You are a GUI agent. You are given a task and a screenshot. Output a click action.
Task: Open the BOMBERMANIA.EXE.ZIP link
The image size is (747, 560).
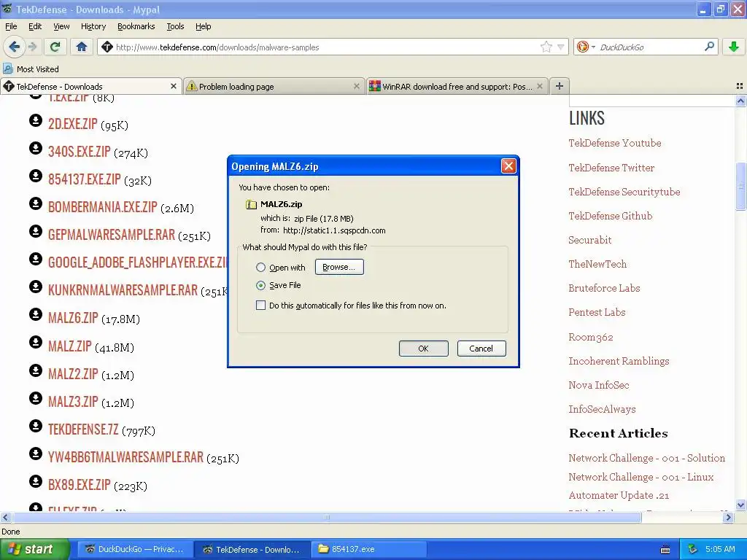click(102, 207)
